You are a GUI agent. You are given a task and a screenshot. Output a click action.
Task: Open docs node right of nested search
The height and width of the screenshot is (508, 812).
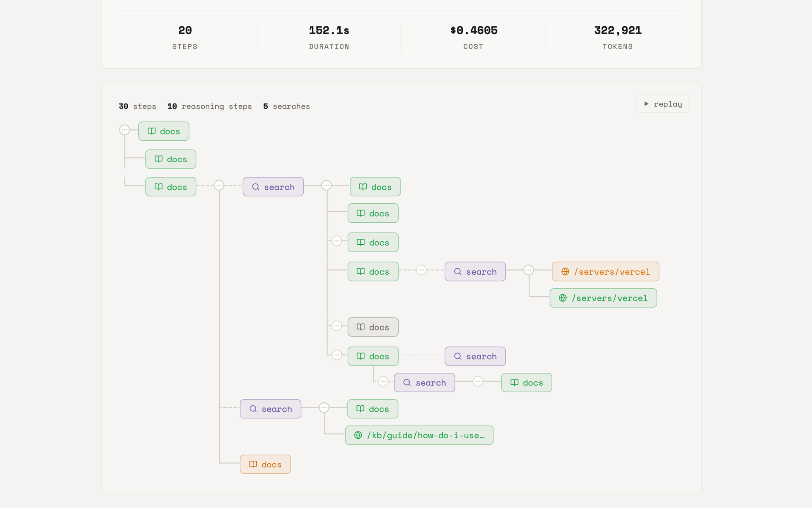pos(527,382)
